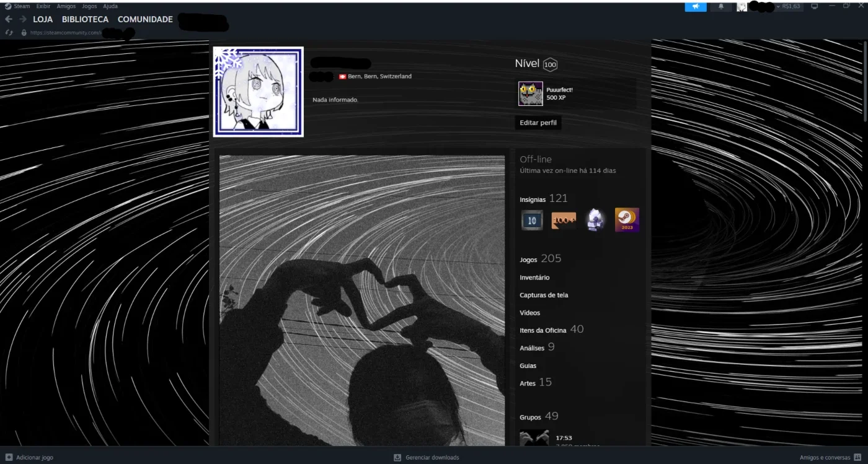The height and width of the screenshot is (464, 868).
Task: Open the crystal trophy badge
Action: pyautogui.click(x=595, y=220)
